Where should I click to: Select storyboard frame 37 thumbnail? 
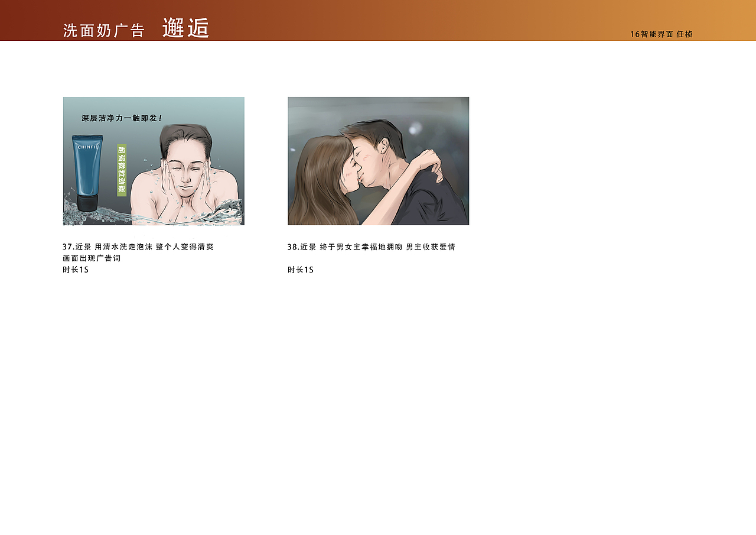154,160
